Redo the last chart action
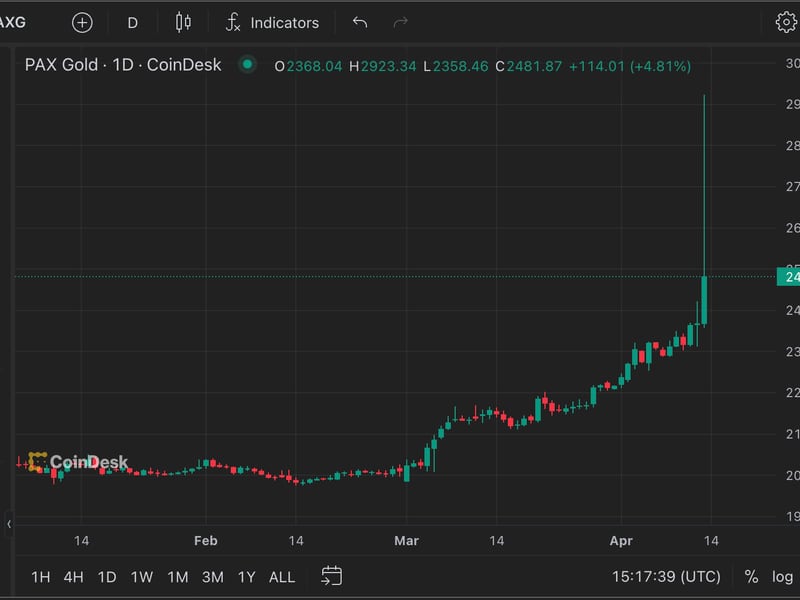The width and height of the screenshot is (800, 600). (398, 22)
